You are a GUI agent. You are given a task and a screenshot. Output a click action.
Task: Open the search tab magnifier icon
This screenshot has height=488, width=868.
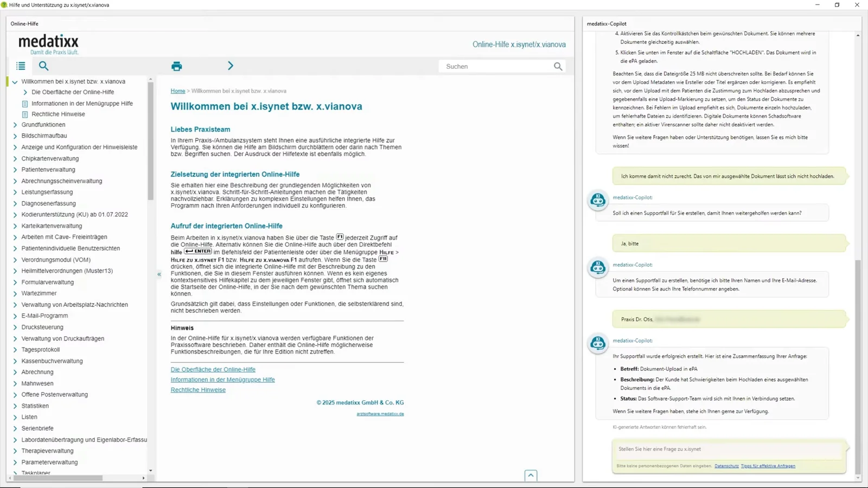(x=44, y=66)
